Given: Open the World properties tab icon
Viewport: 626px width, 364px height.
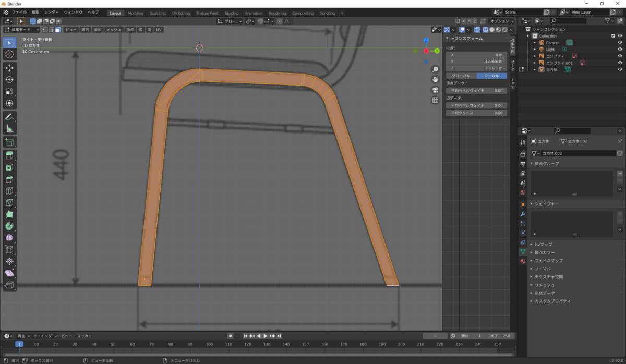Looking at the screenshot, I should pyautogui.click(x=523, y=192).
